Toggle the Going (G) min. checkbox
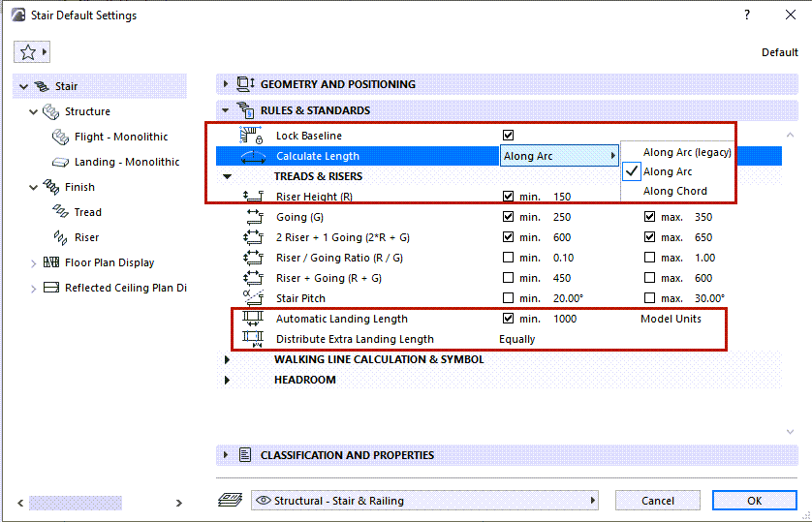 508,217
